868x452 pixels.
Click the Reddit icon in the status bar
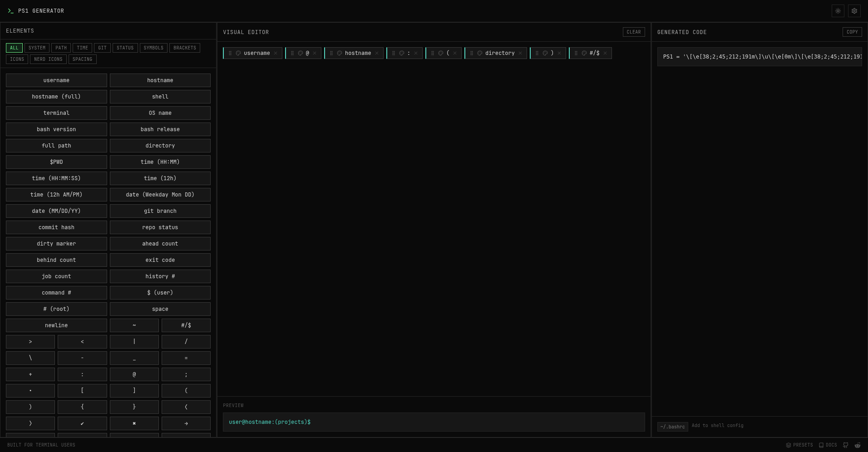click(858, 445)
